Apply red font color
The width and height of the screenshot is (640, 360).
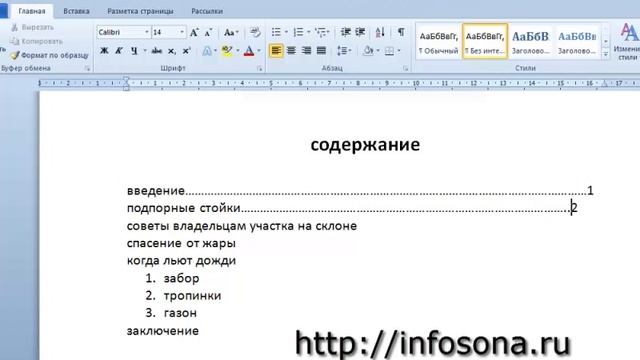pos(249,51)
